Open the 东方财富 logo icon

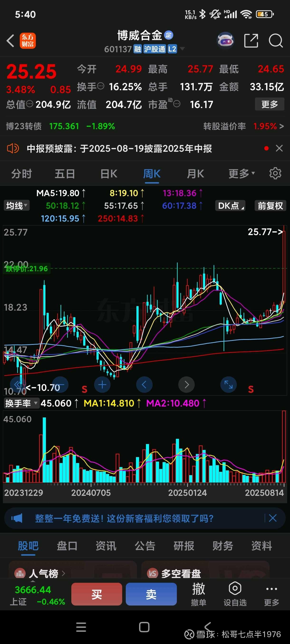pos(28,41)
